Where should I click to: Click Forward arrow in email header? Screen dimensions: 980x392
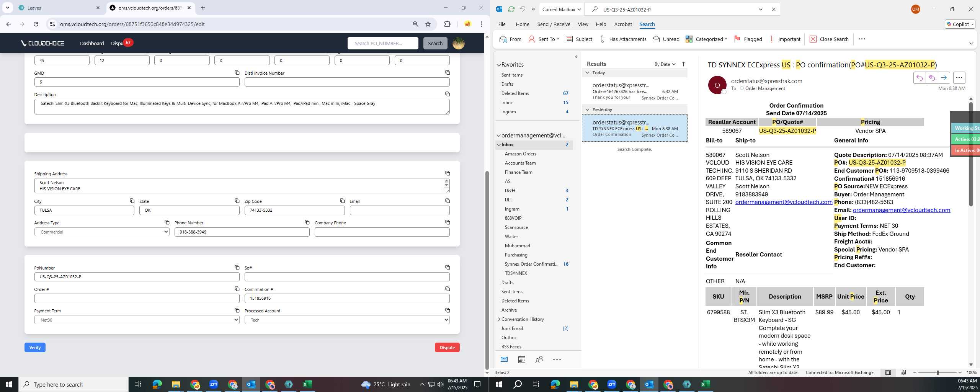click(944, 78)
